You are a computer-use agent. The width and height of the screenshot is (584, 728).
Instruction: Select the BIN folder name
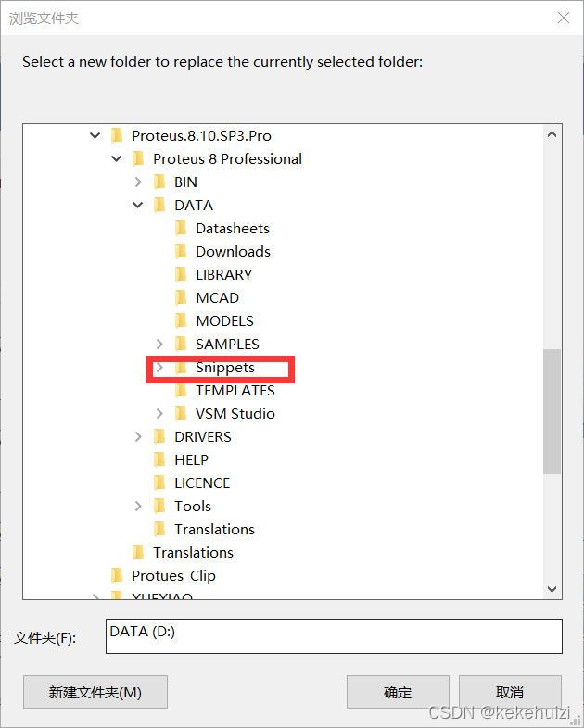pyautogui.click(x=185, y=182)
